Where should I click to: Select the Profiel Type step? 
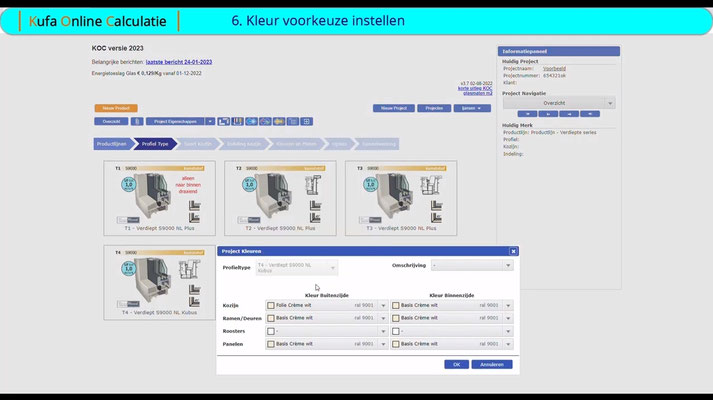click(x=155, y=144)
